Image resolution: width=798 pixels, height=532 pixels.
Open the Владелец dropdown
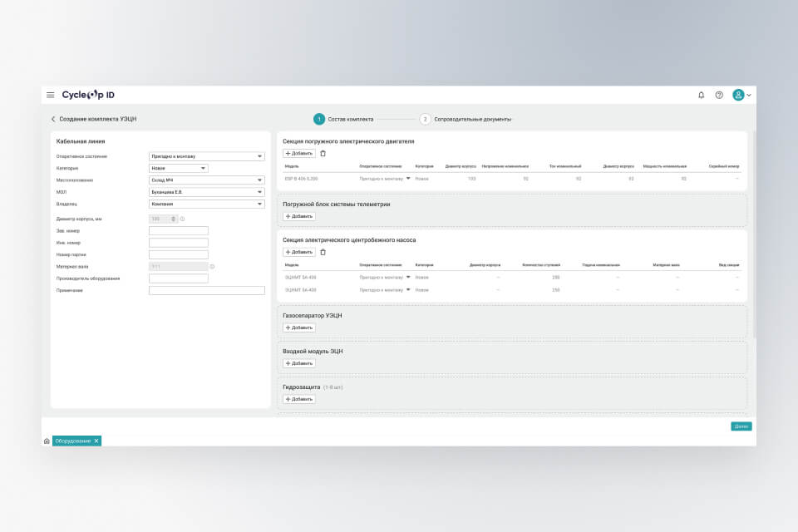[x=206, y=204]
